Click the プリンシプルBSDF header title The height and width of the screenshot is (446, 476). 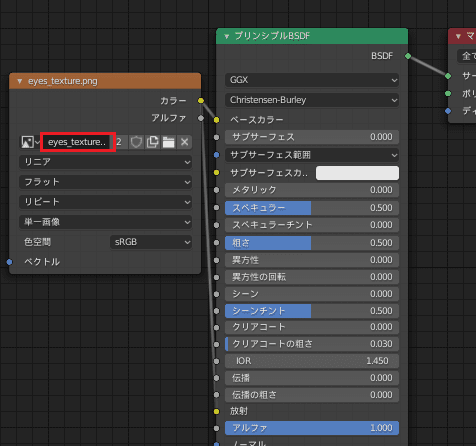(272, 36)
